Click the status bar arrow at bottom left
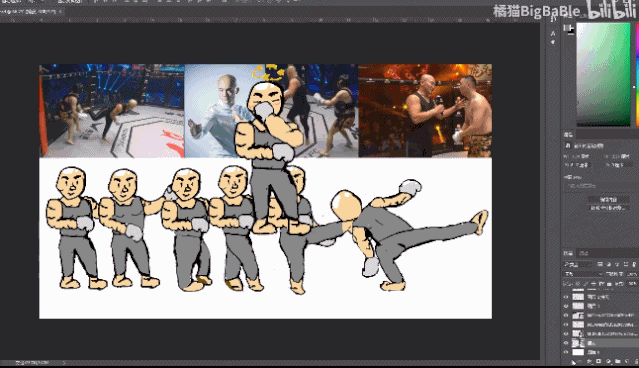This screenshot has width=639, height=368. pyautogui.click(x=63, y=362)
